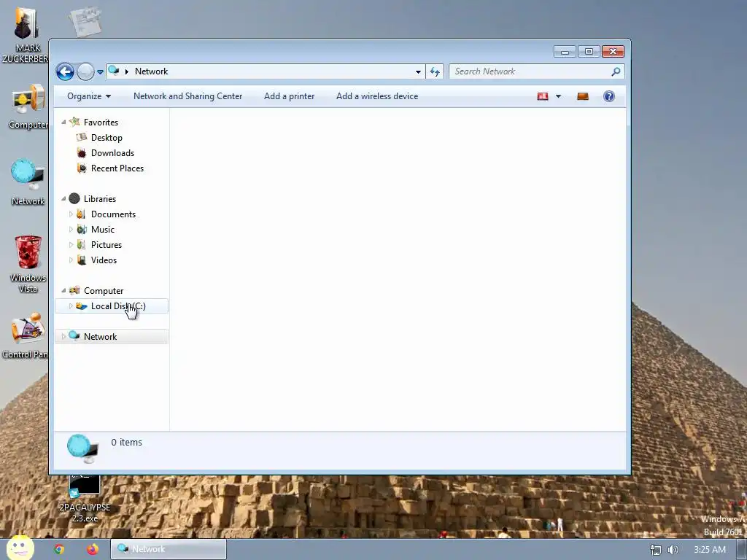The image size is (747, 560).
Task: Select the 2PACALYPSE 2.3.exe desktop icon
Action: tap(85, 498)
